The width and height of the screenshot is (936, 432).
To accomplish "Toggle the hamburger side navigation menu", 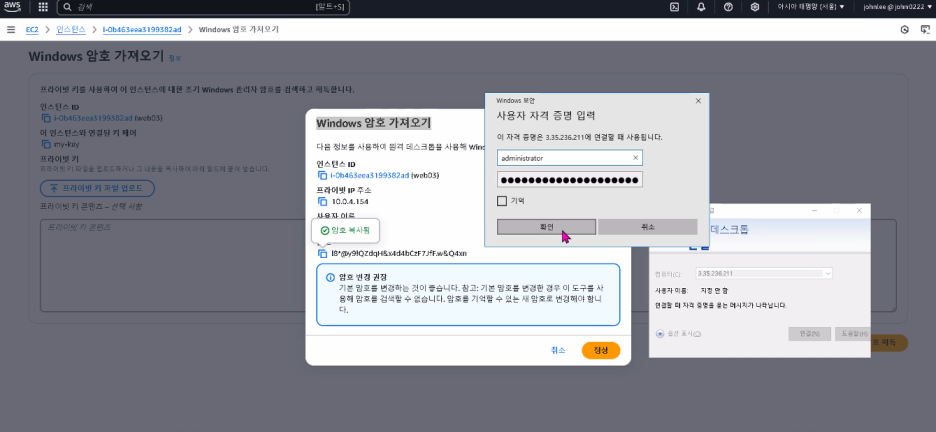I will tap(11, 29).
